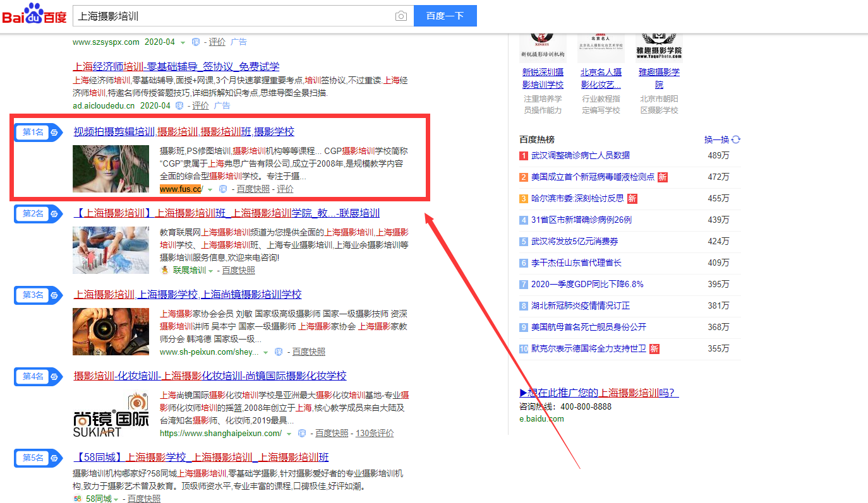Open the 雅趣摄影学院 link

click(x=660, y=78)
